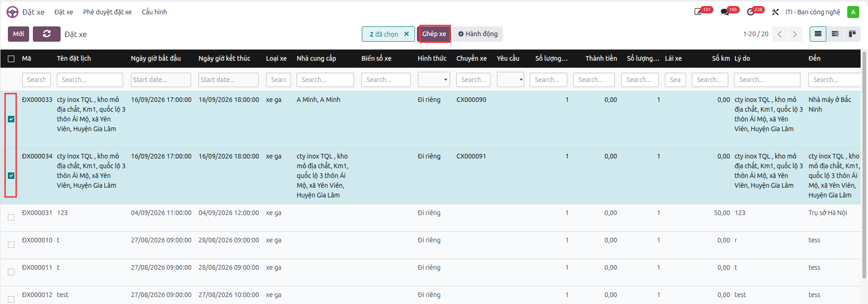Open record ĐX000012 named test

[37, 295]
